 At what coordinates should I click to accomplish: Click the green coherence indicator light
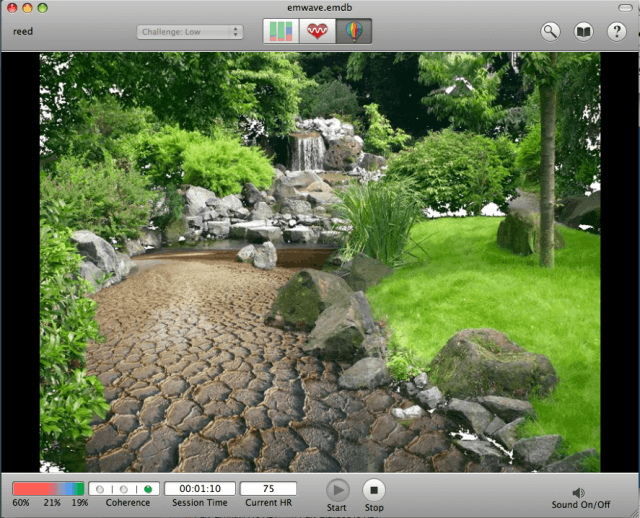(x=147, y=489)
